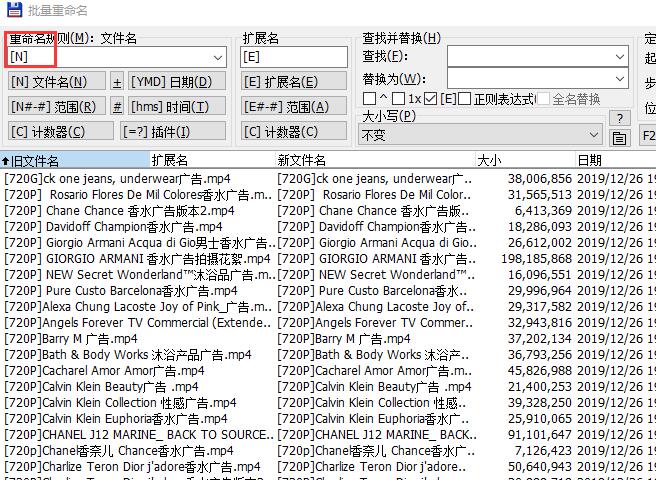Insert [E#-#] 范围 for extension
Viewport: 656px width, 480px height.
click(x=294, y=107)
